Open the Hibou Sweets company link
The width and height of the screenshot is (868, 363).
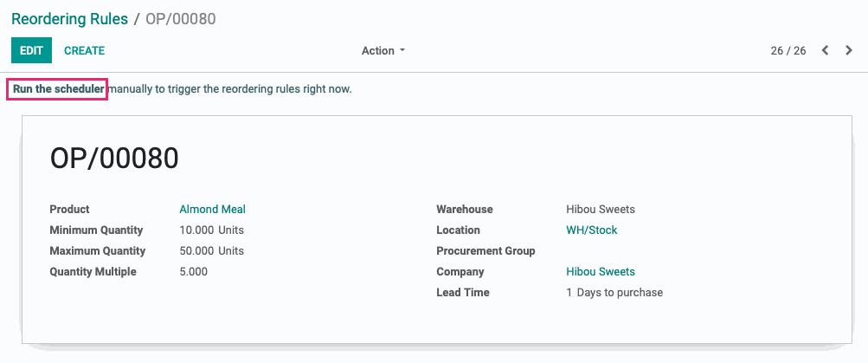pyautogui.click(x=601, y=271)
